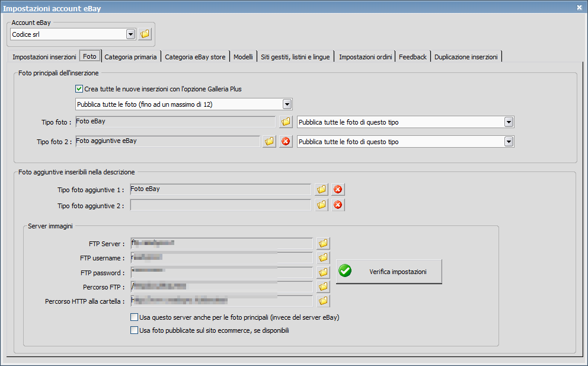
Task: Click Verifica impostazioni button
Action: (389, 272)
